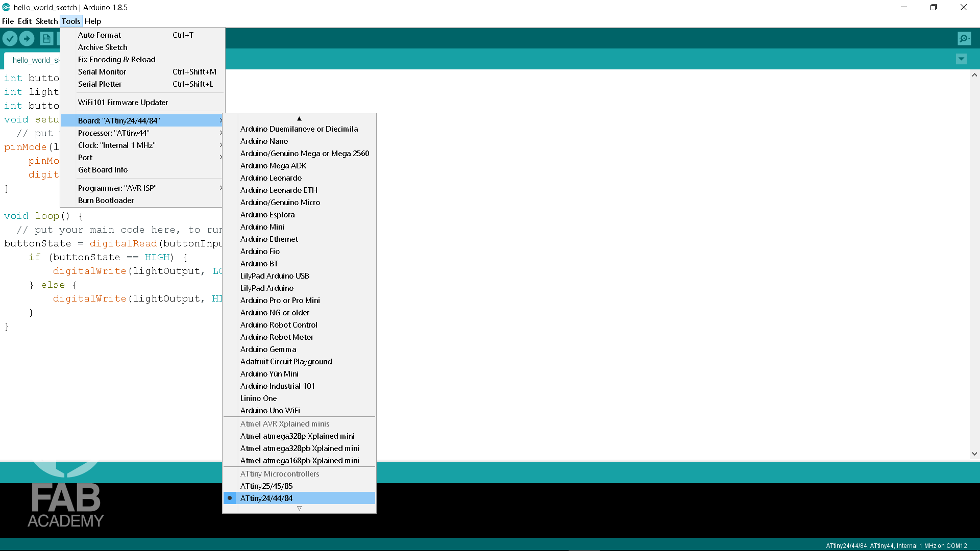
Task: Expand the Processor: ATtiny44 submenu
Action: (x=143, y=133)
